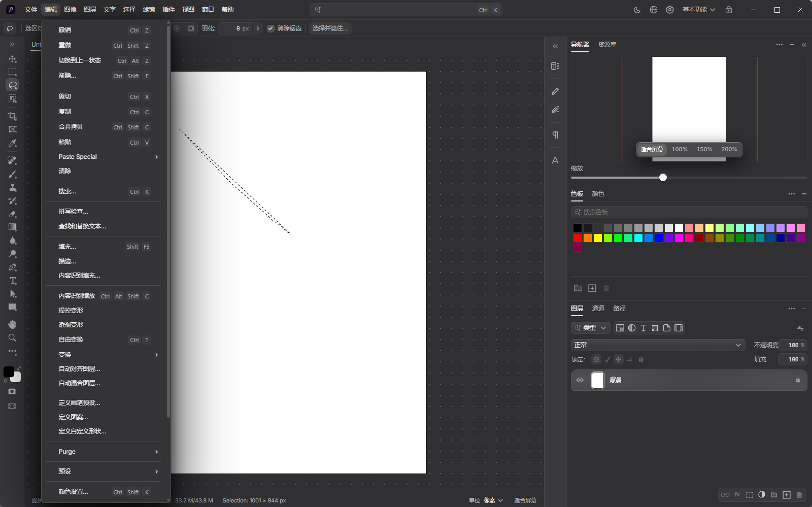The width and height of the screenshot is (812, 507).
Task: Click 100% zoom button in navigator
Action: click(680, 149)
